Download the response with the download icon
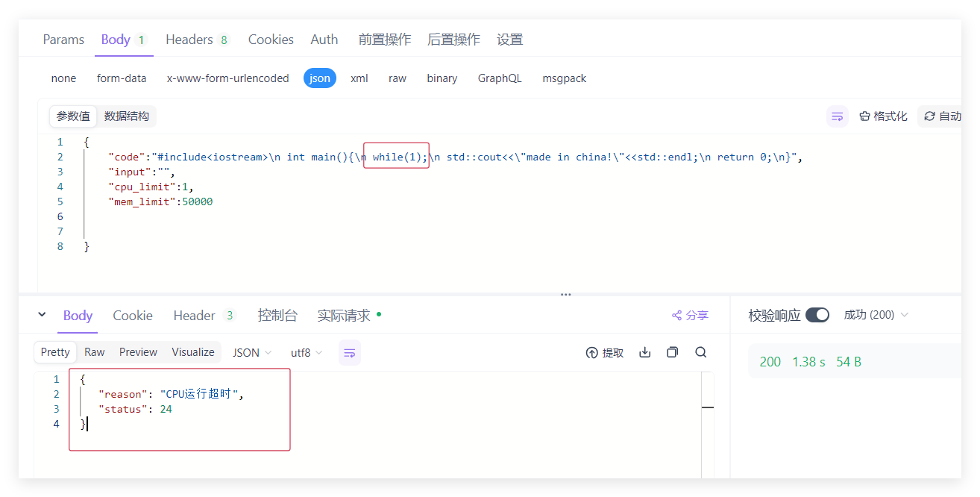 click(x=645, y=352)
